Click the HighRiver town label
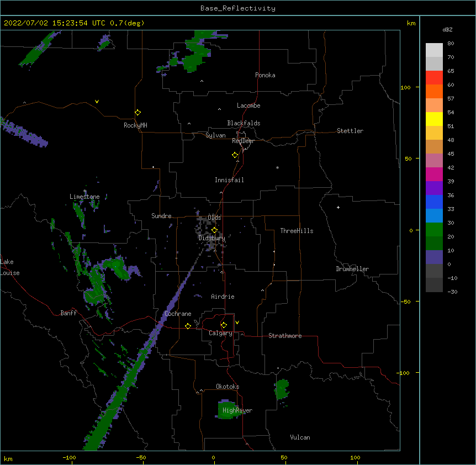 [x=237, y=410]
